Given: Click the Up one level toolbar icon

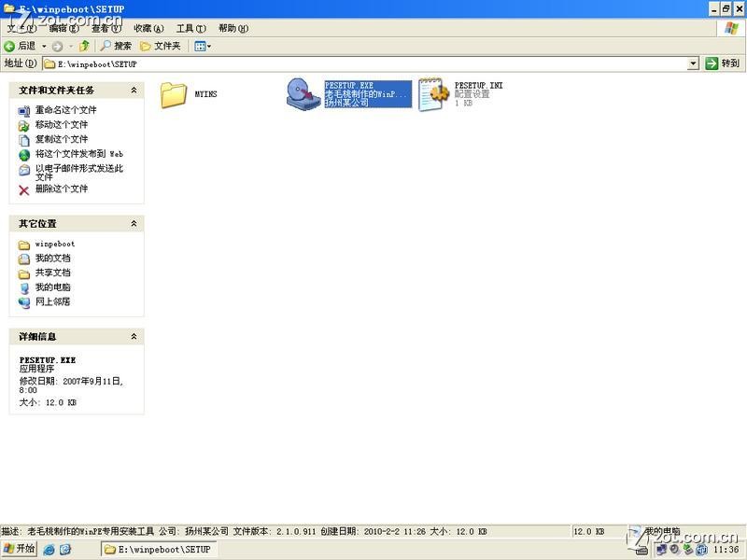Looking at the screenshot, I should 84,46.
